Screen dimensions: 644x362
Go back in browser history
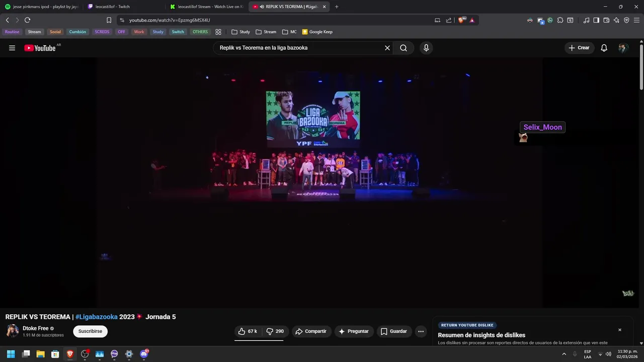(x=7, y=20)
